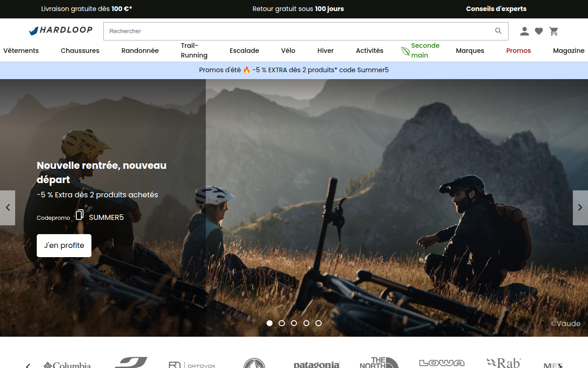Click the "SUMMER5" code text

click(107, 218)
